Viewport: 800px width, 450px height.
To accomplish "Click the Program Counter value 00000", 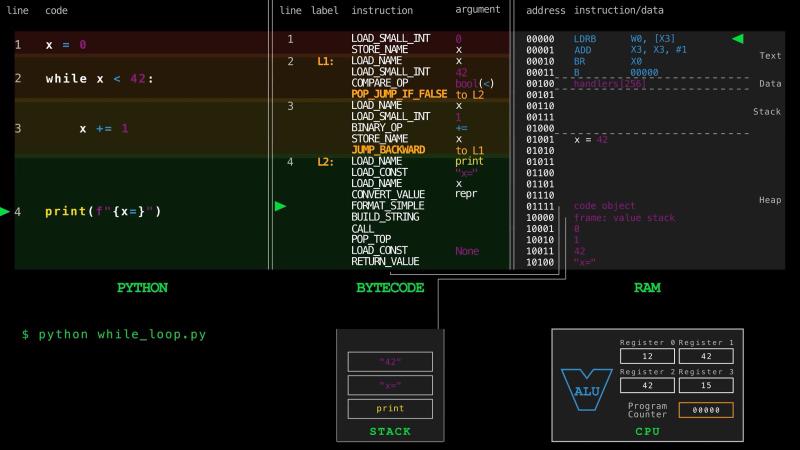I will (706, 410).
